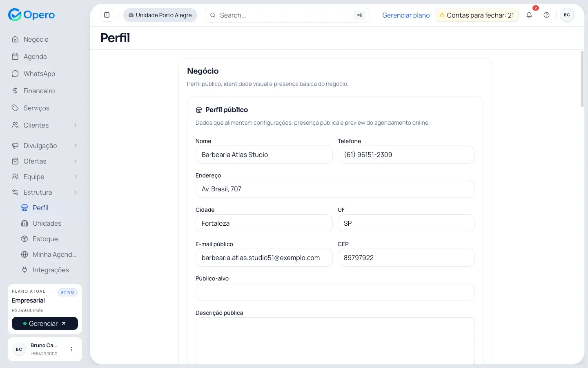Click the E-mail público field
The width and height of the screenshot is (588, 368).
pyautogui.click(x=264, y=258)
